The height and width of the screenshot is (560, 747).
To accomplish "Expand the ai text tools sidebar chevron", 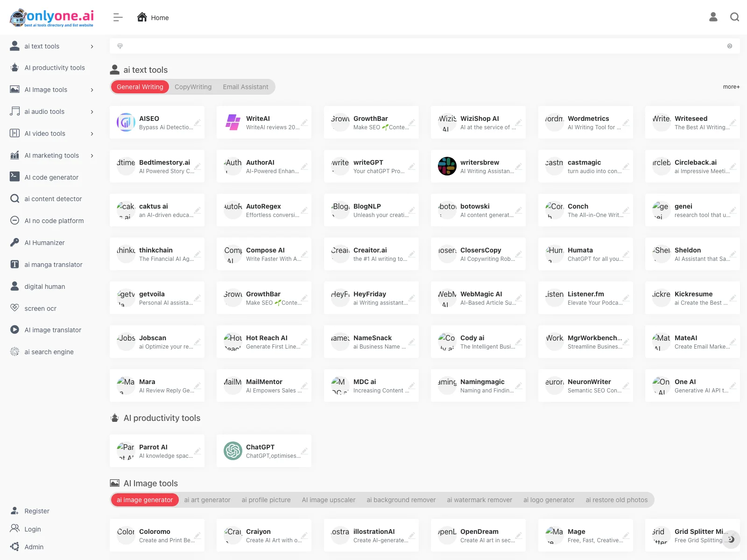I will (92, 46).
